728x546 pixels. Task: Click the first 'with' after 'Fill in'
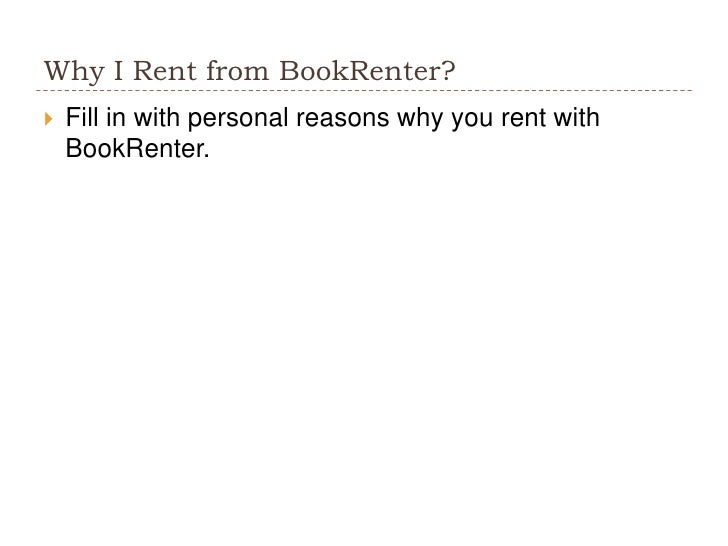pyautogui.click(x=156, y=117)
